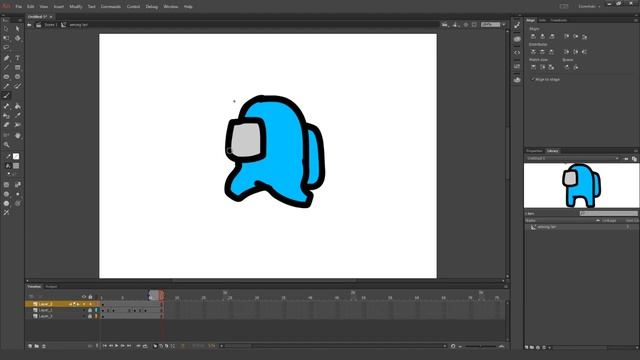The image size is (640, 360).
Task: Click Distribute top edge icon
Action: (533, 52)
